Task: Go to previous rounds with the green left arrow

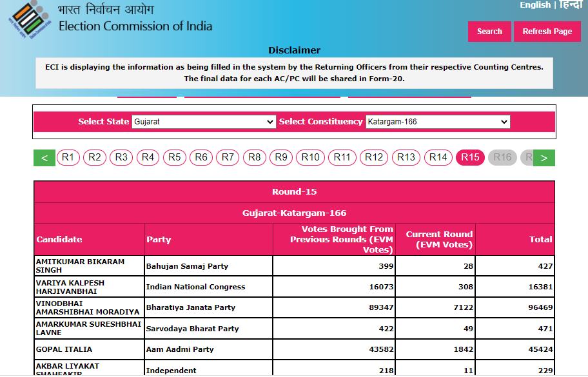Action: pyautogui.click(x=44, y=158)
